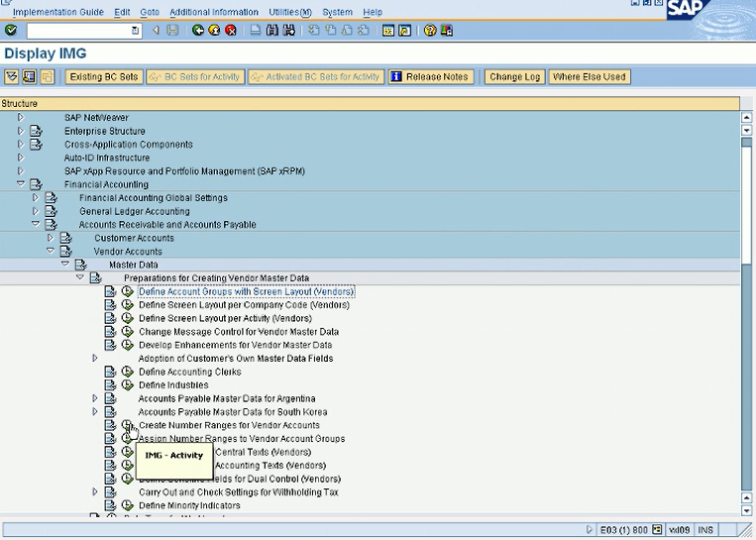Click the tree scrollbar down arrow at bottom
This screenshot has height=540, width=756.
tap(746, 510)
